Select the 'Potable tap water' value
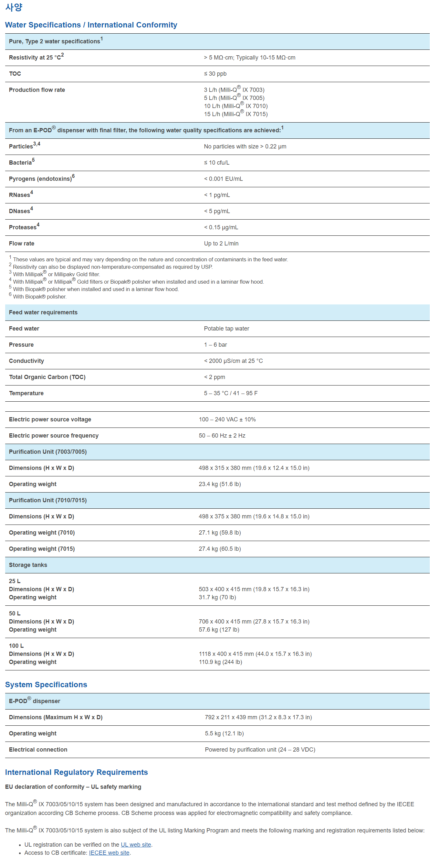Screen dimensions: 430x868 click(226, 329)
